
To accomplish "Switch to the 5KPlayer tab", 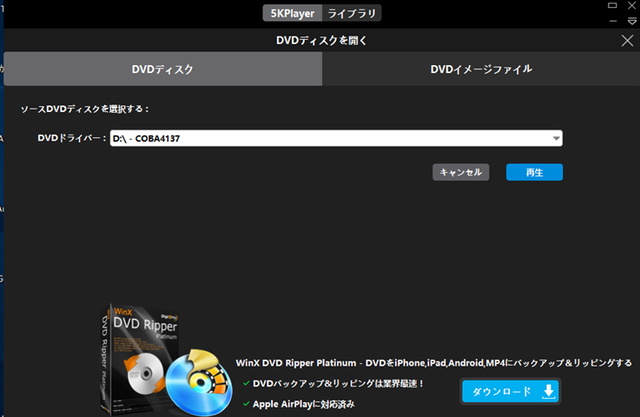I will (292, 13).
